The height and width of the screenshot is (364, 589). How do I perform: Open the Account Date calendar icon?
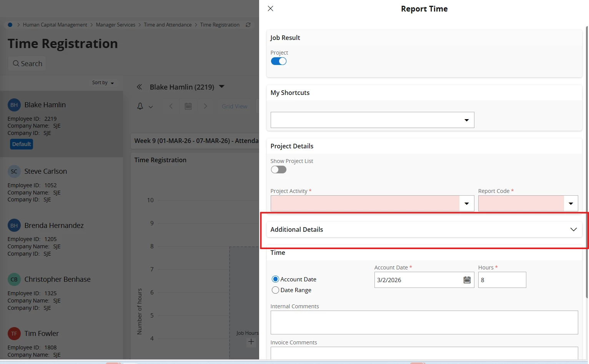click(467, 280)
